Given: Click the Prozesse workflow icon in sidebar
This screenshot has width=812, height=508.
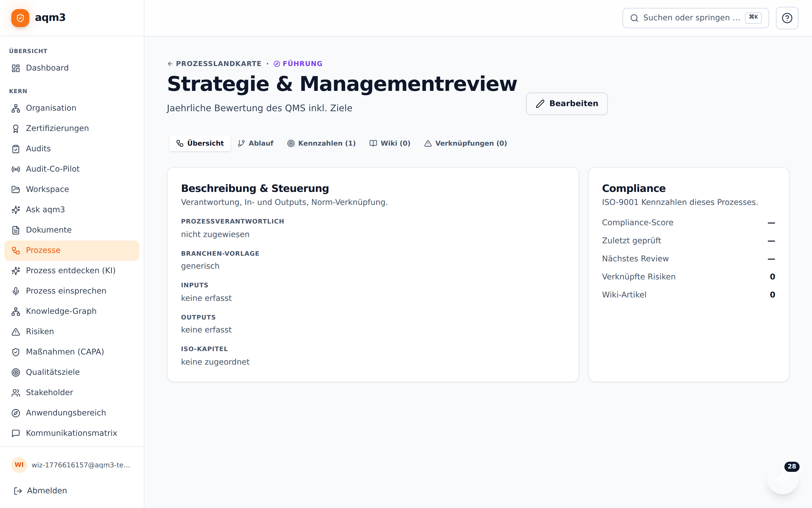Looking at the screenshot, I should [x=16, y=251].
